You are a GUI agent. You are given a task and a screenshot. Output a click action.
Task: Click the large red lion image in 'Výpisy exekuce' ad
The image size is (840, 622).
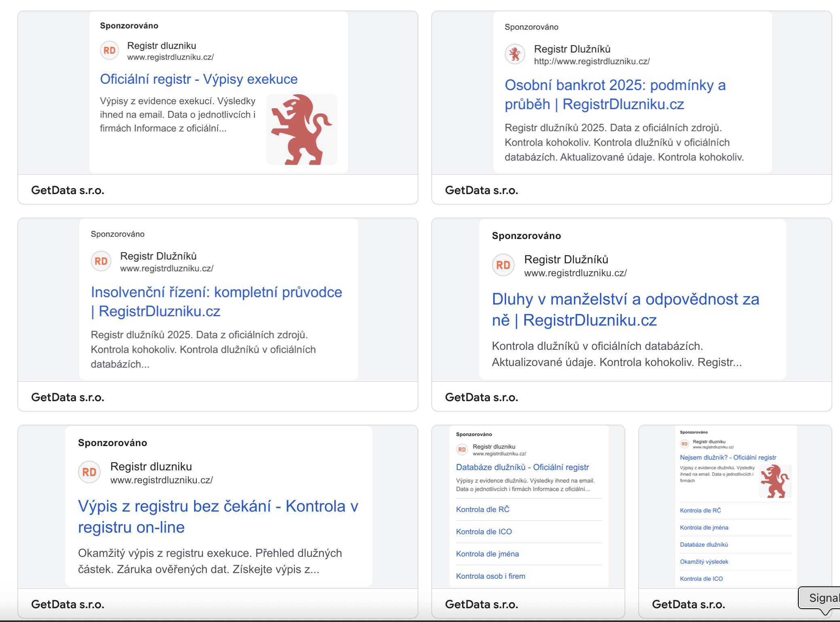click(x=302, y=129)
